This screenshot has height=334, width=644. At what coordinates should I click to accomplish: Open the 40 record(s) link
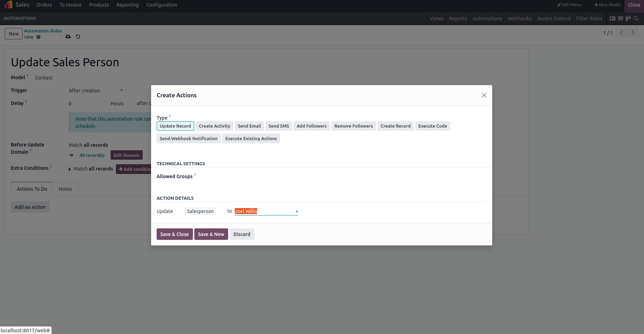coord(92,155)
